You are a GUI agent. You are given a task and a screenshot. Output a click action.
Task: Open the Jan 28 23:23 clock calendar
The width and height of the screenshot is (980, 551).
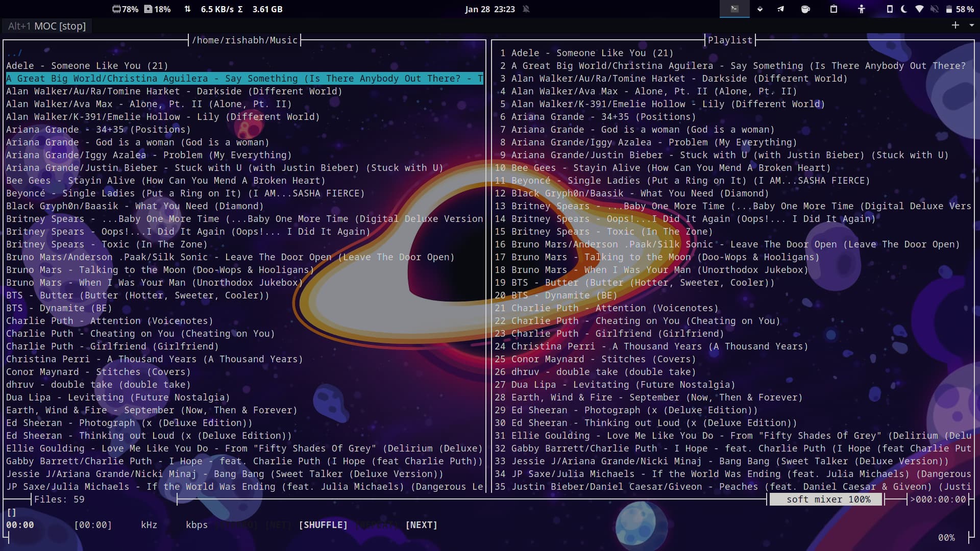click(x=489, y=9)
